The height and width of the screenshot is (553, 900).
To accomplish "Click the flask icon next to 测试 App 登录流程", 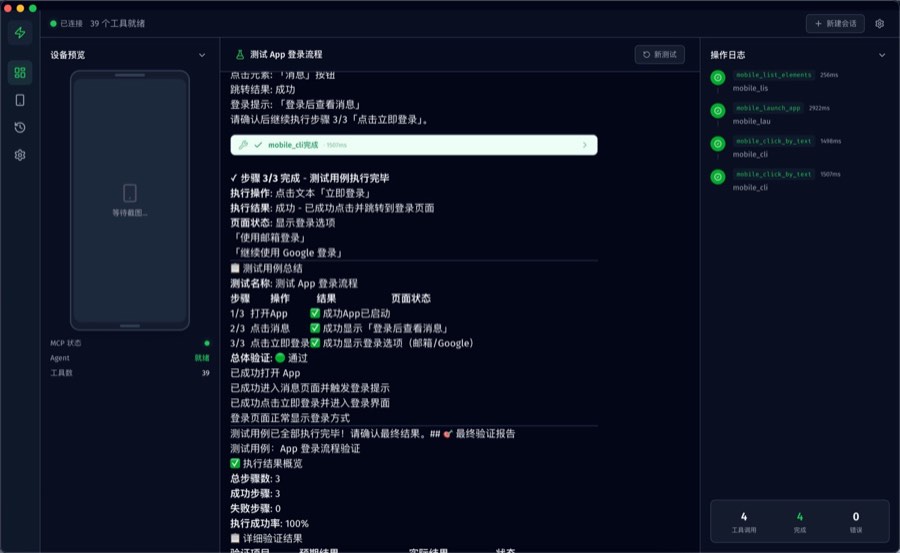I will [240, 55].
